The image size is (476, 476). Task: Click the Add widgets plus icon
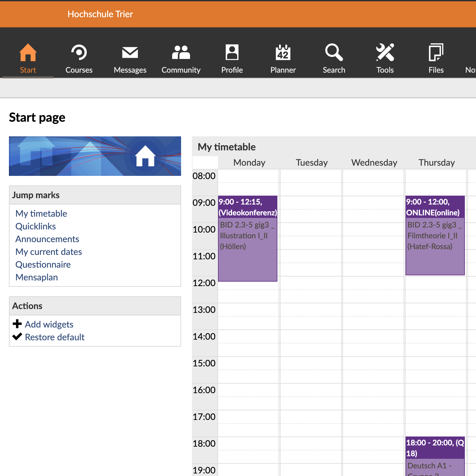coord(17,324)
